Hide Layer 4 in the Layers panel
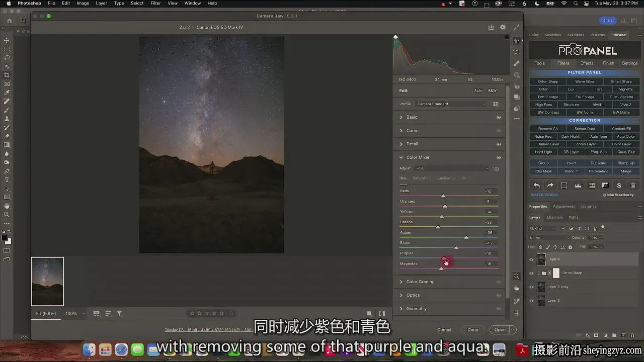 (x=531, y=259)
